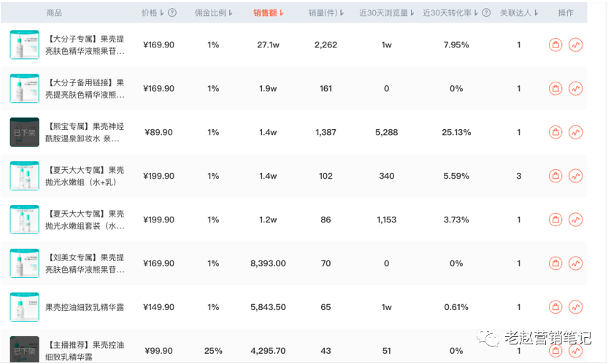Screen dimensions: 611x364
Task: Open trend chart icon for 【主播推荐】 row
Action: (x=576, y=351)
